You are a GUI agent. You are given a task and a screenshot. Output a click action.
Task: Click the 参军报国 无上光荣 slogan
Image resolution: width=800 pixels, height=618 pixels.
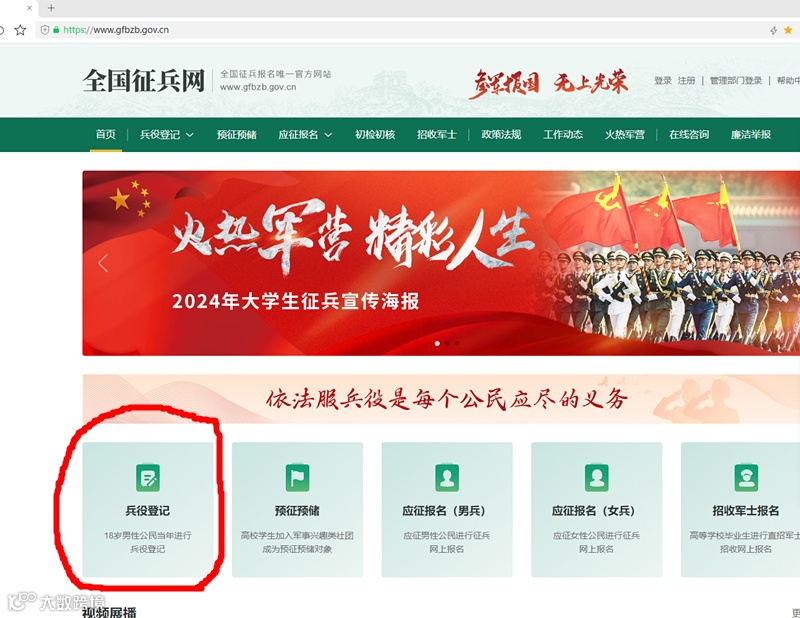click(548, 83)
